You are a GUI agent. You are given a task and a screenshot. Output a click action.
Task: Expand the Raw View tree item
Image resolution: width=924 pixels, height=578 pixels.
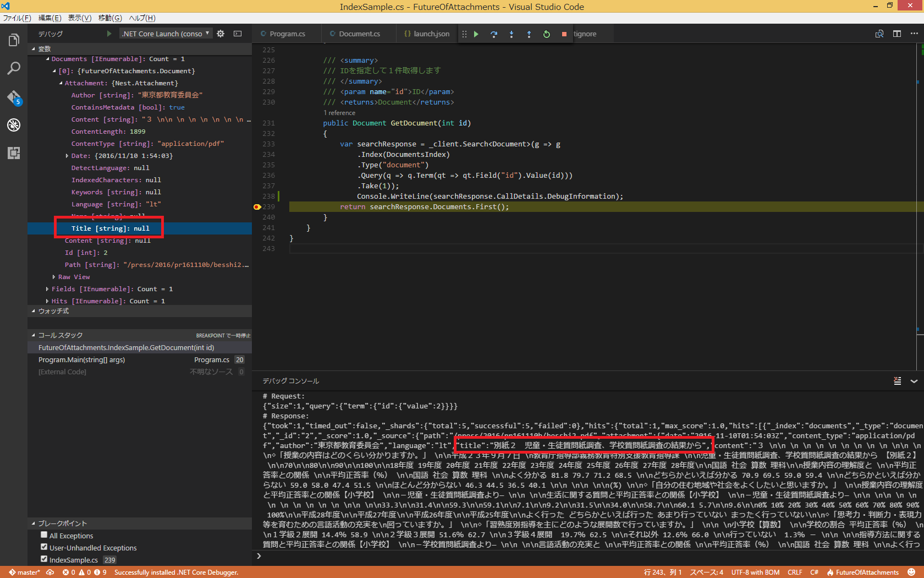point(54,277)
